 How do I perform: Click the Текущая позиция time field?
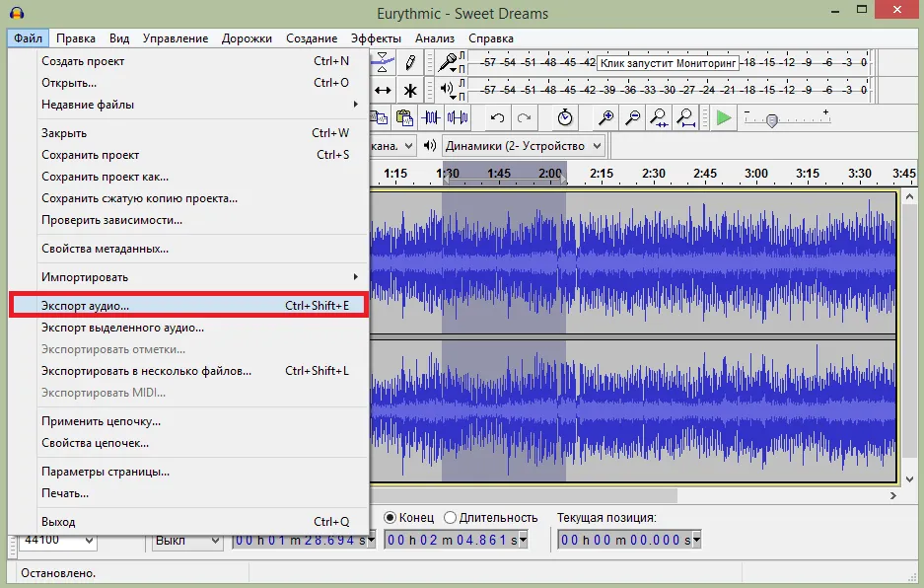[x=629, y=540]
